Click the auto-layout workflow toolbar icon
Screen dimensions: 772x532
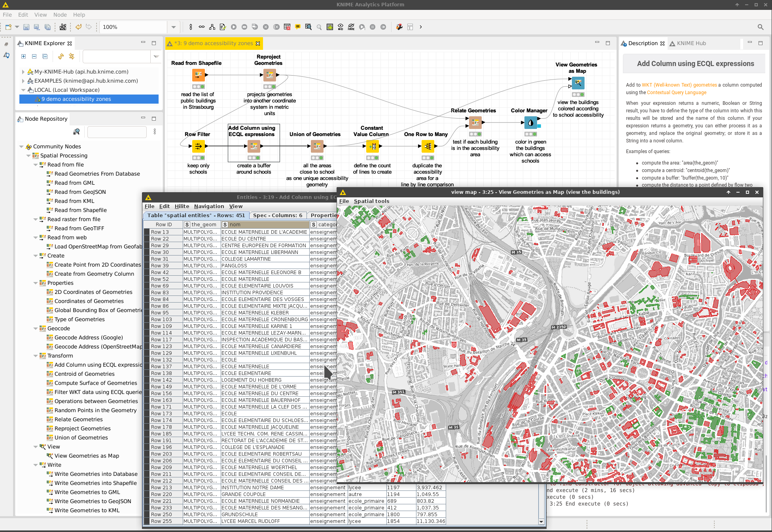pyautogui.click(x=212, y=27)
